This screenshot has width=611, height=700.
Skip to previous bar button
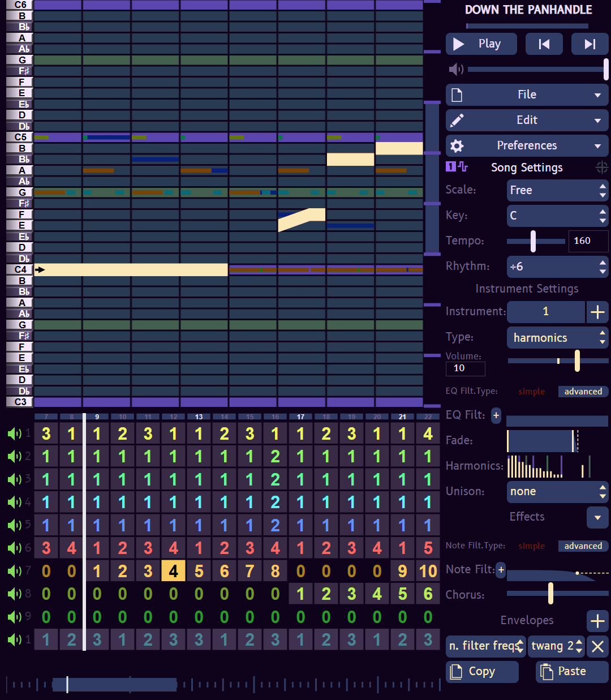pos(544,44)
